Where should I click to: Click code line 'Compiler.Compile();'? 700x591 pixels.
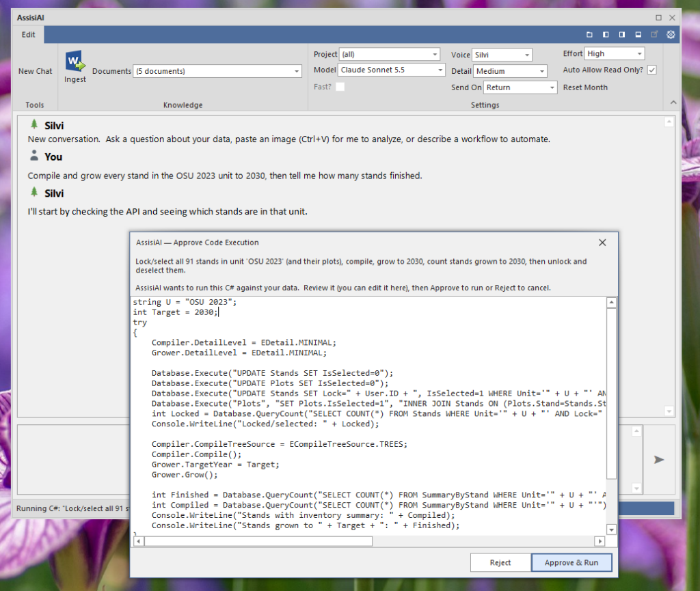point(196,454)
